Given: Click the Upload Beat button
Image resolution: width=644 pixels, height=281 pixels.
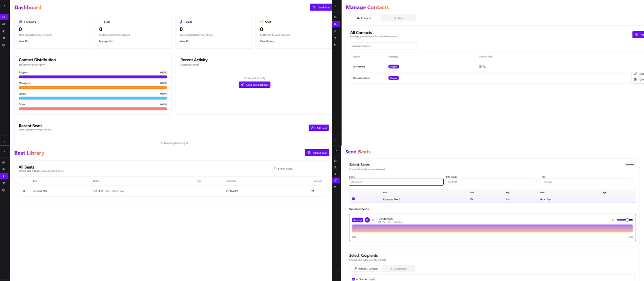Looking at the screenshot, I should (317, 153).
